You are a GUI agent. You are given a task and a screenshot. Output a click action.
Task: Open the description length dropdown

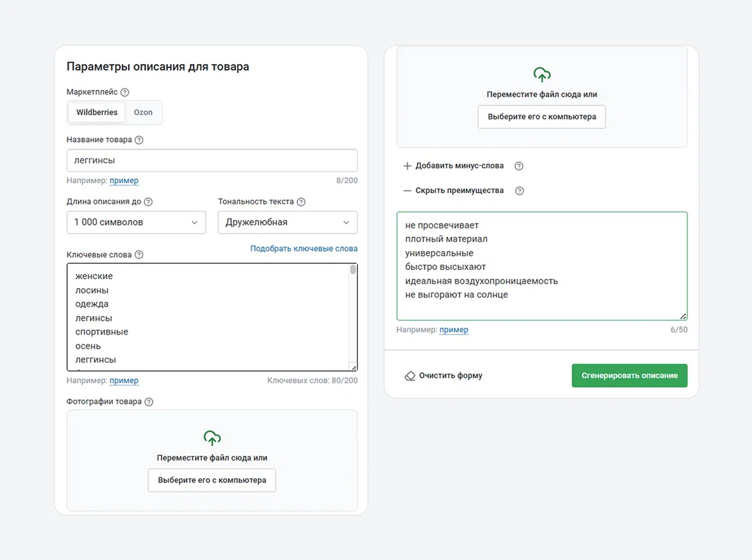pyautogui.click(x=136, y=222)
